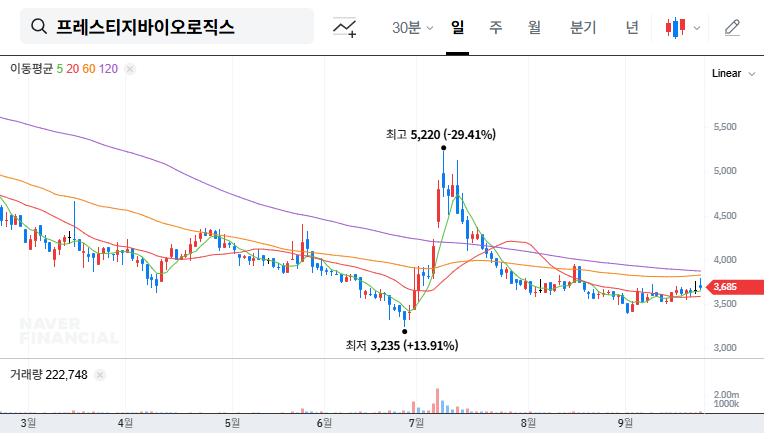The image size is (764, 433).
Task: Click the 2.00m volume axis label
Action: pyautogui.click(x=726, y=395)
